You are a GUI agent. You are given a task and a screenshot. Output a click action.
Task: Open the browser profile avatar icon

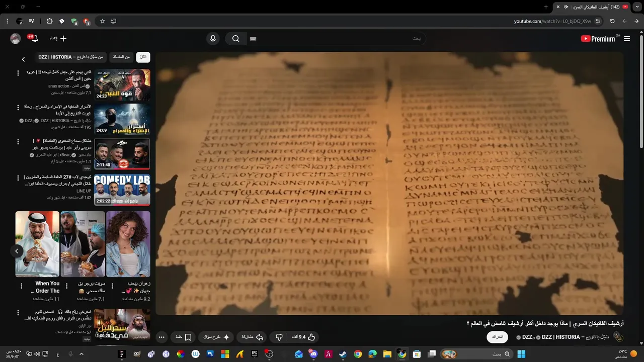(x=20, y=21)
